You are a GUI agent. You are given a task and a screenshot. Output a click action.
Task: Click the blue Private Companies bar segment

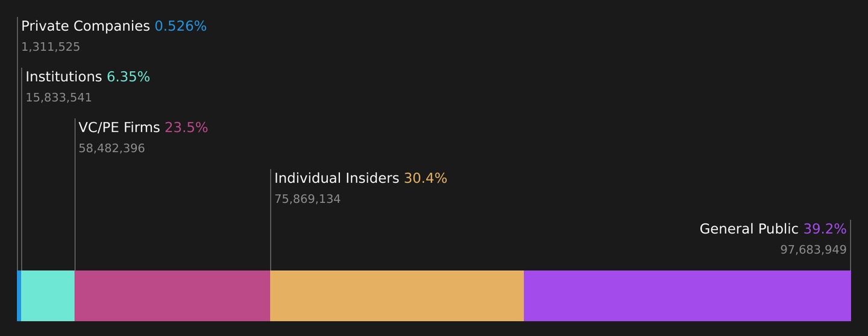19,296
